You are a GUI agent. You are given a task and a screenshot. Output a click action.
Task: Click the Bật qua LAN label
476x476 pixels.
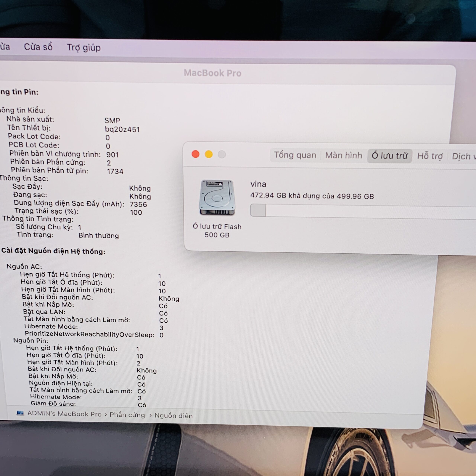click(x=44, y=312)
